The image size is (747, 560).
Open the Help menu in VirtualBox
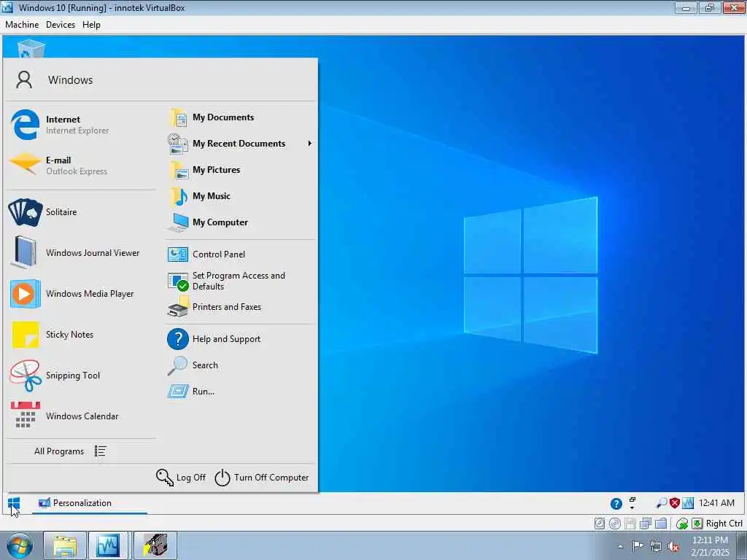pos(91,25)
